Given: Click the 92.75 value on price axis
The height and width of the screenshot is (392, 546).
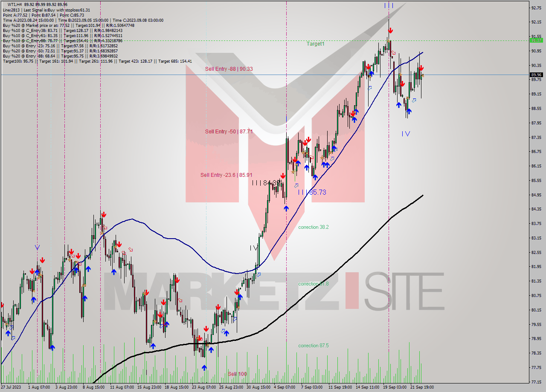Looking at the screenshot, I should (536, 8).
